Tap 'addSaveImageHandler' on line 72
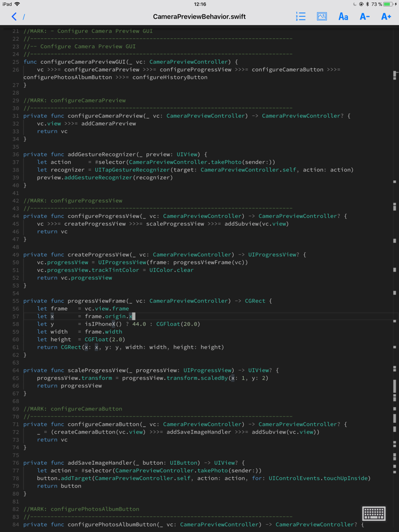 pyautogui.click(x=199, y=432)
